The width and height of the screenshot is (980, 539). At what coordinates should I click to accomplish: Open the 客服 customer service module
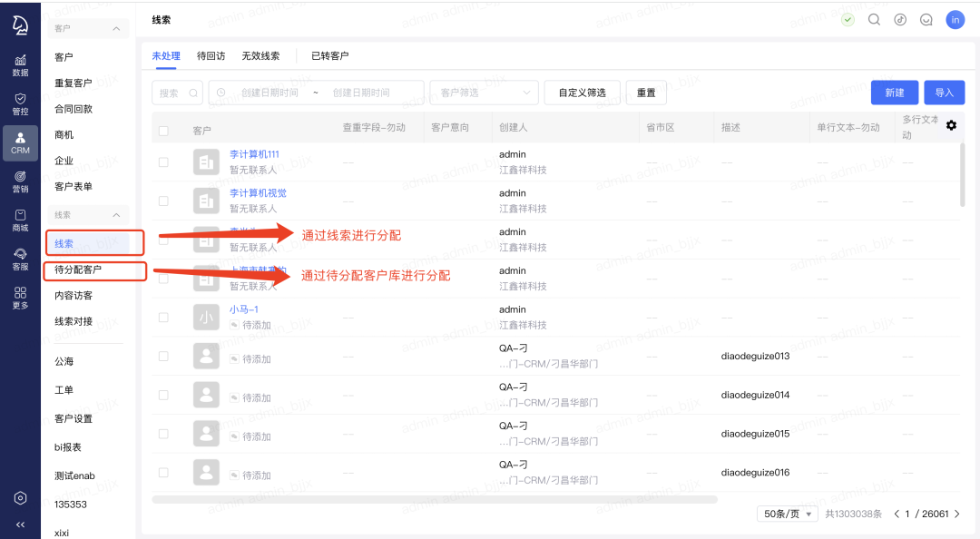tap(20, 260)
